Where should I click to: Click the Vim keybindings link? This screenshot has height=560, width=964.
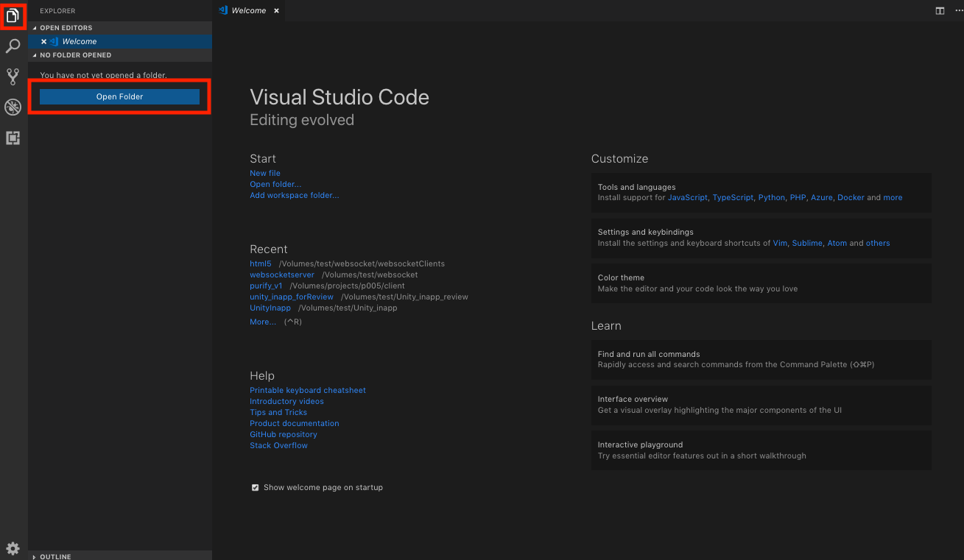780,243
